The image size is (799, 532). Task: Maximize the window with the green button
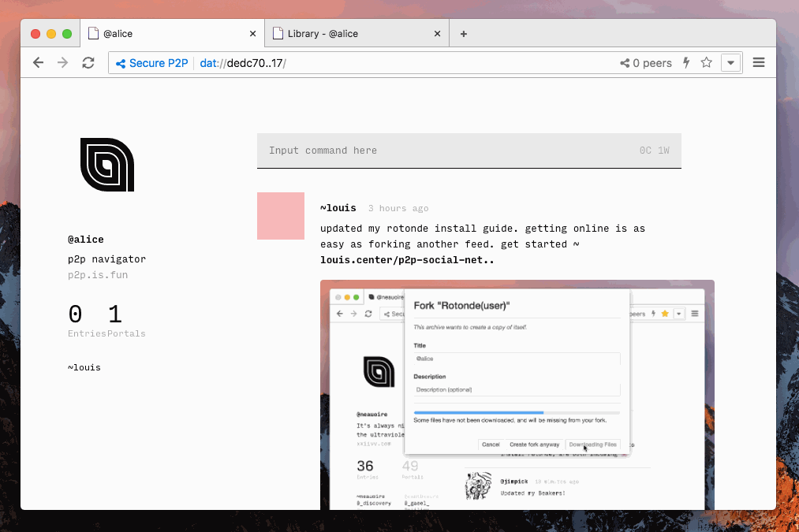(x=67, y=34)
